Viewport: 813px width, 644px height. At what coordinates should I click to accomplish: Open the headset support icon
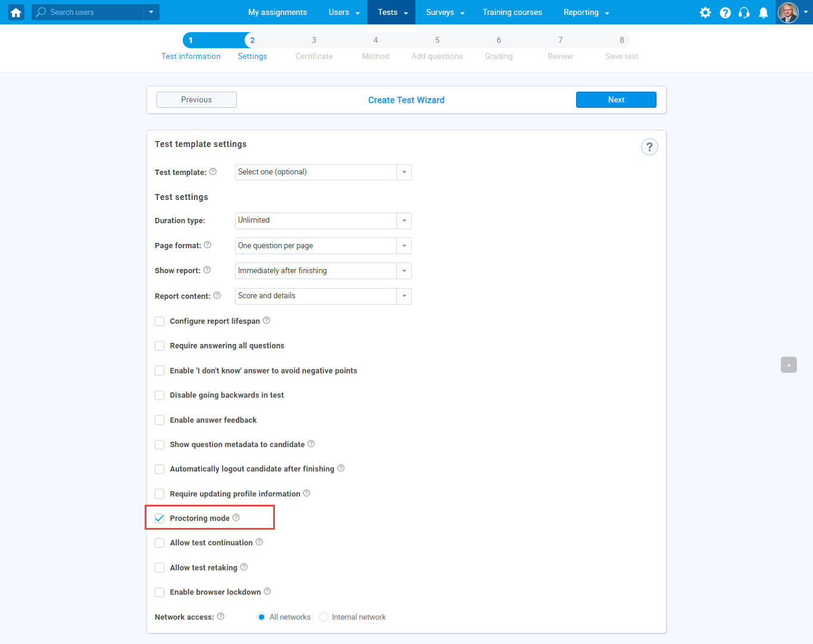coord(744,12)
